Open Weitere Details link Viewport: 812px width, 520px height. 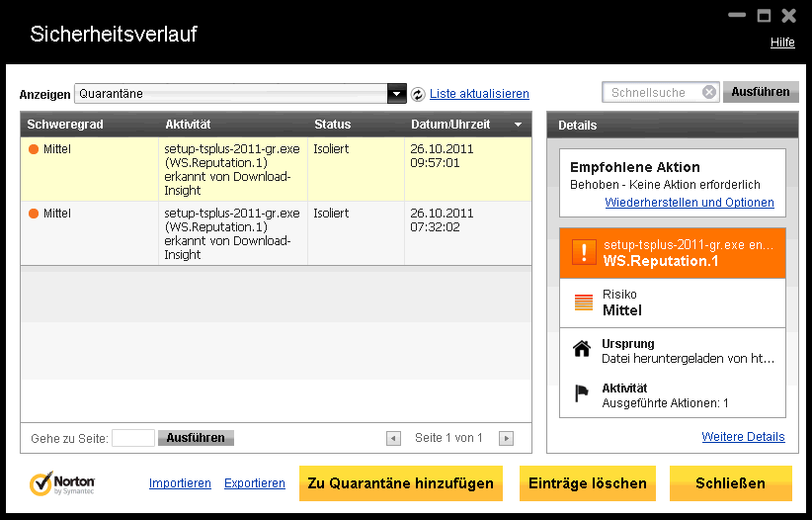[x=743, y=436]
